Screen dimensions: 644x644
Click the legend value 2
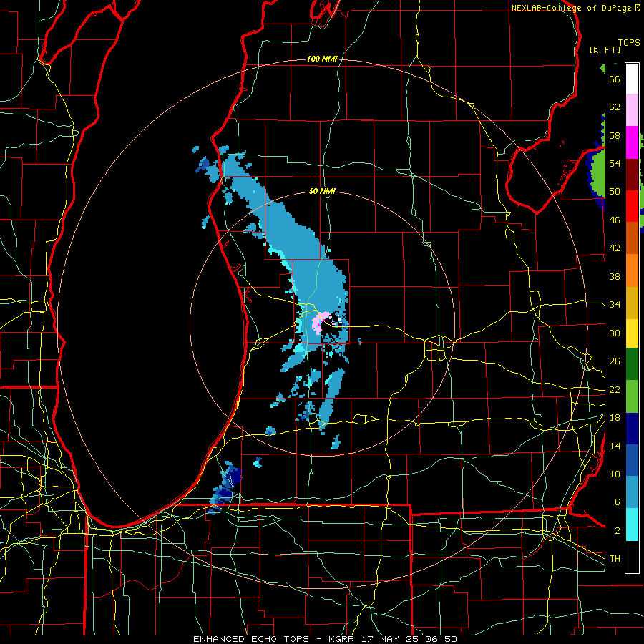pyautogui.click(x=617, y=531)
